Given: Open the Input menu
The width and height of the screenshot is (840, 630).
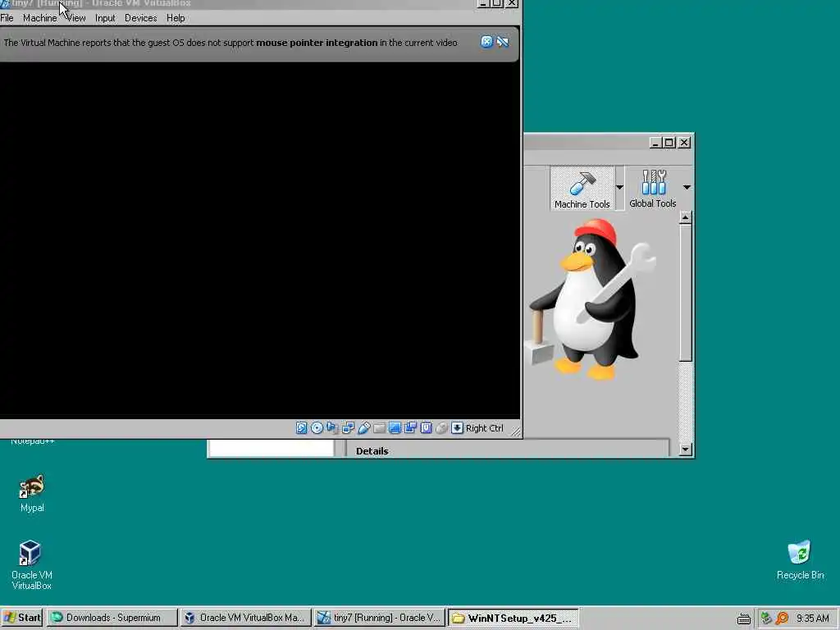Looking at the screenshot, I should (x=105, y=18).
